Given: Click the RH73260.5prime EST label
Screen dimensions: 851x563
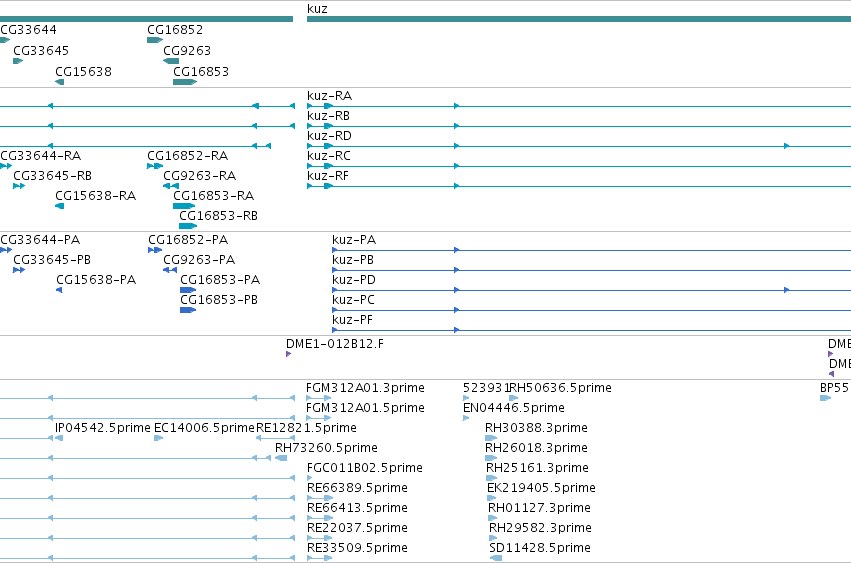Looking at the screenshot, I should click(x=326, y=448).
